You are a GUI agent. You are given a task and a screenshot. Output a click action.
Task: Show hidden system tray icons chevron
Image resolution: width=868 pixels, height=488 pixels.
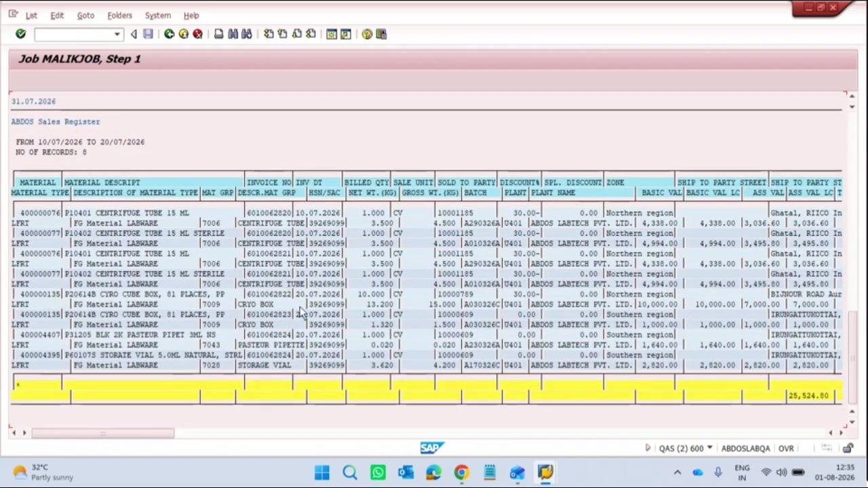coord(677,472)
